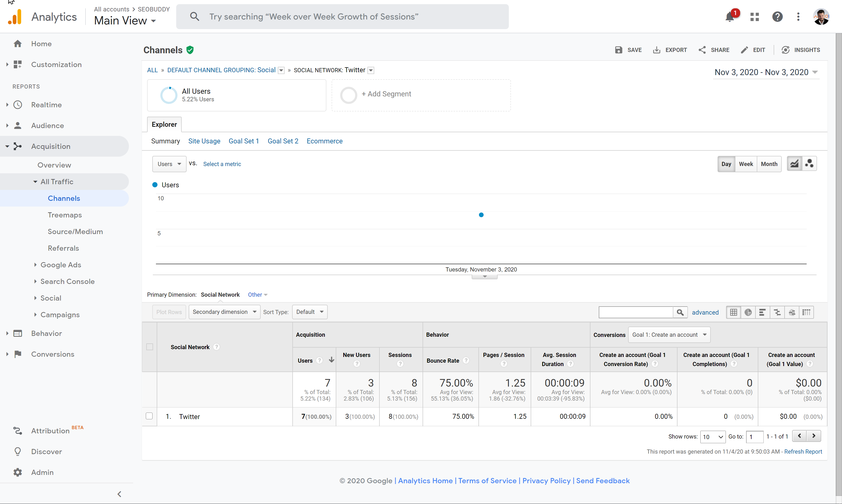Open the Sort Type Default dropdown
Image resolution: width=842 pixels, height=504 pixels.
pos(310,312)
